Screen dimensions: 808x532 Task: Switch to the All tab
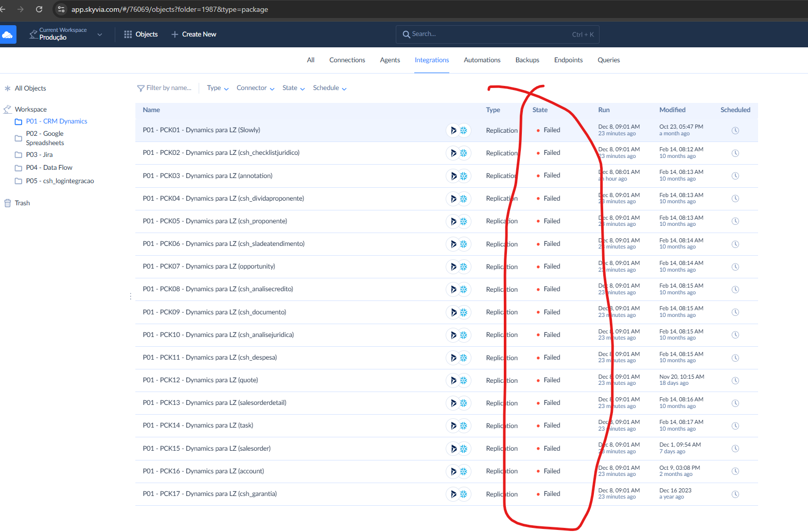point(310,60)
